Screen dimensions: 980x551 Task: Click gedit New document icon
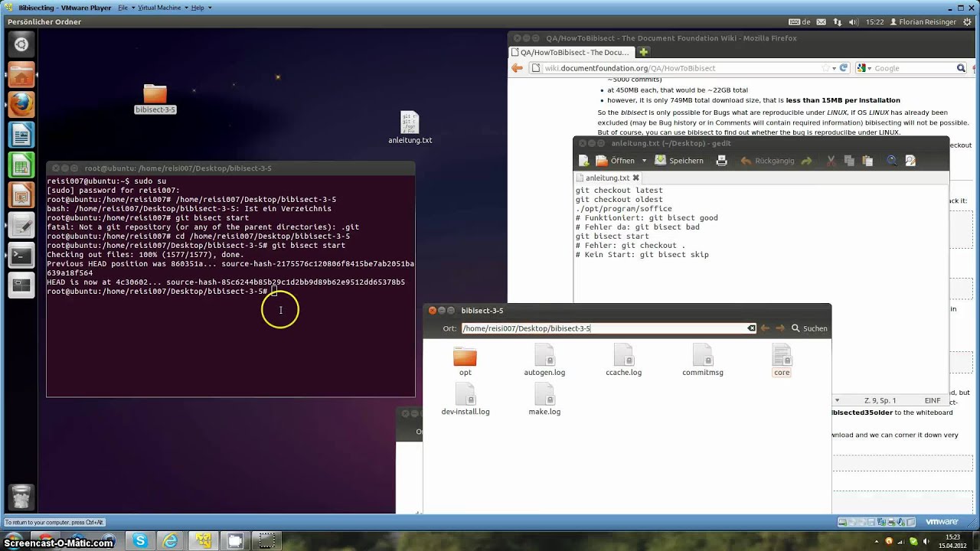coord(583,161)
